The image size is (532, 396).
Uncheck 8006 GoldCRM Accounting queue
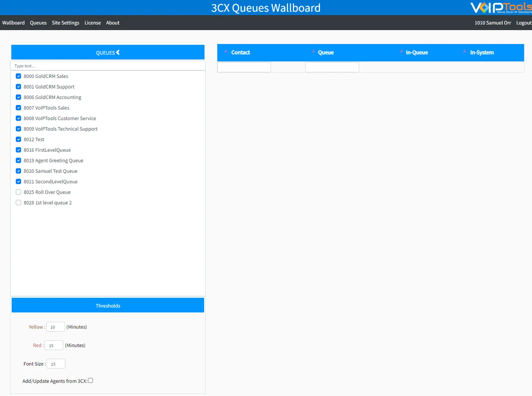click(18, 97)
